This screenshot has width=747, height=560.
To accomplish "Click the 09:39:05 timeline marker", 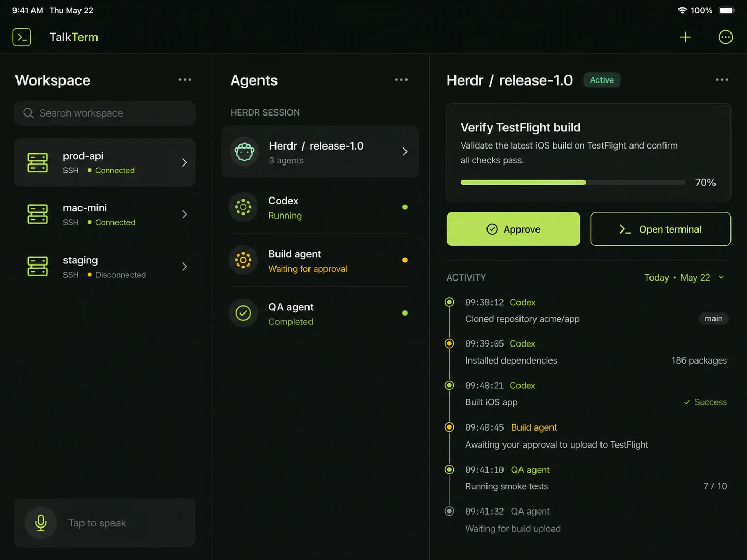I will click(x=449, y=343).
